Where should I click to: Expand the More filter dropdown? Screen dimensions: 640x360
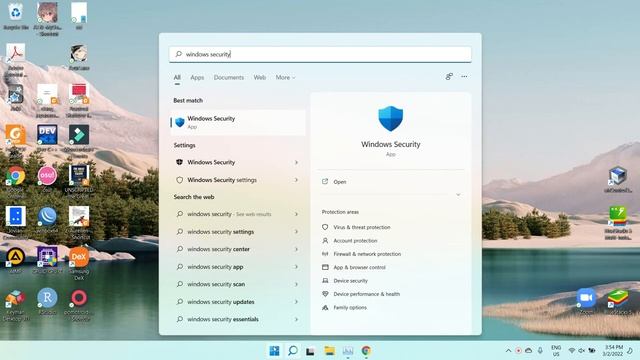285,77
